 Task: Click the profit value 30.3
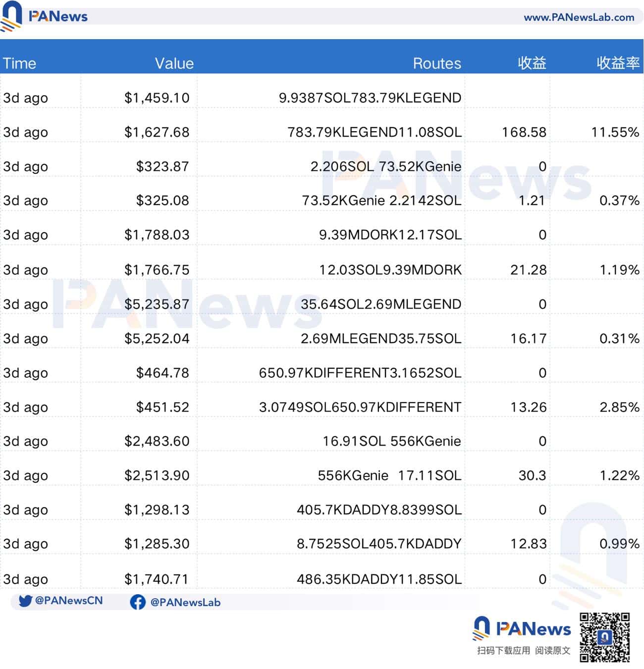click(532, 475)
